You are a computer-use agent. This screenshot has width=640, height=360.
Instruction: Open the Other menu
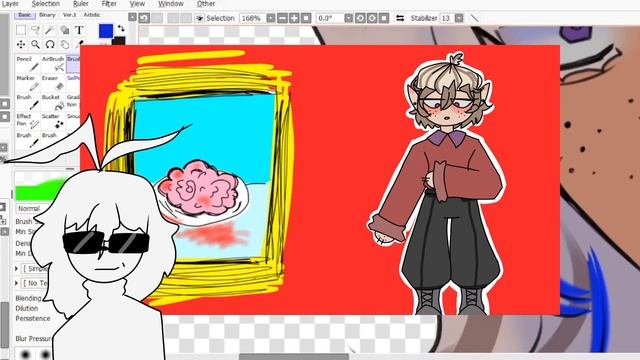[x=206, y=4]
